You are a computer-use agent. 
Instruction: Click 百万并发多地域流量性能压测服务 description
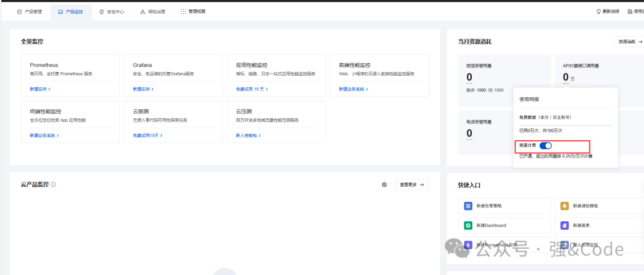[267, 120]
